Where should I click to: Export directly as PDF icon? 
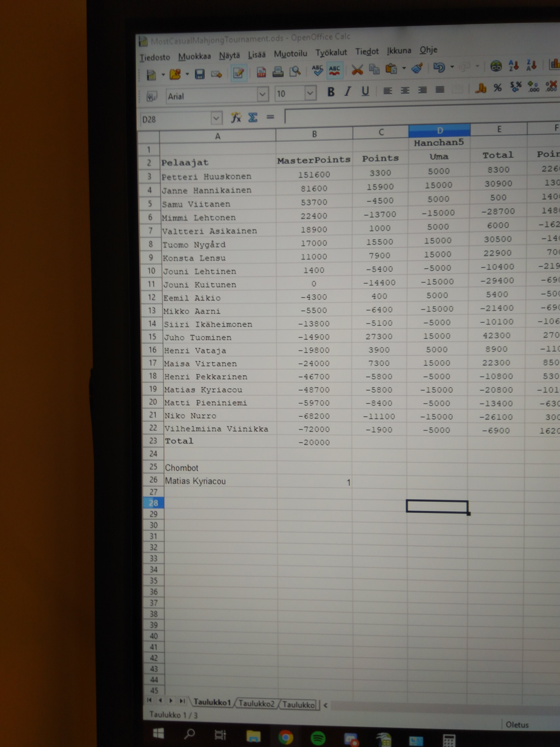click(x=261, y=72)
